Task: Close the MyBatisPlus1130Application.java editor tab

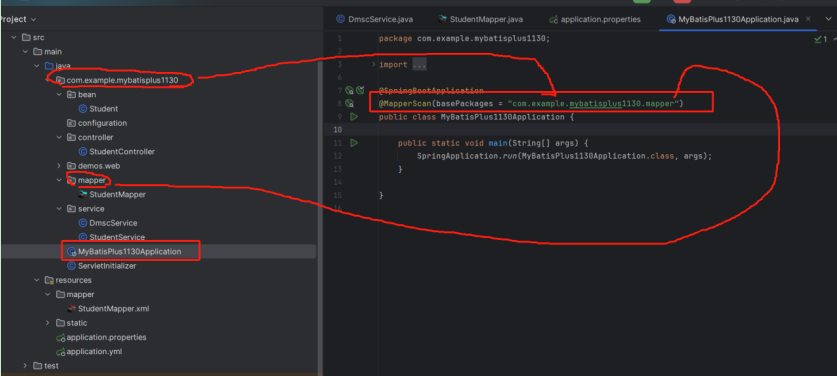Action: (808, 19)
